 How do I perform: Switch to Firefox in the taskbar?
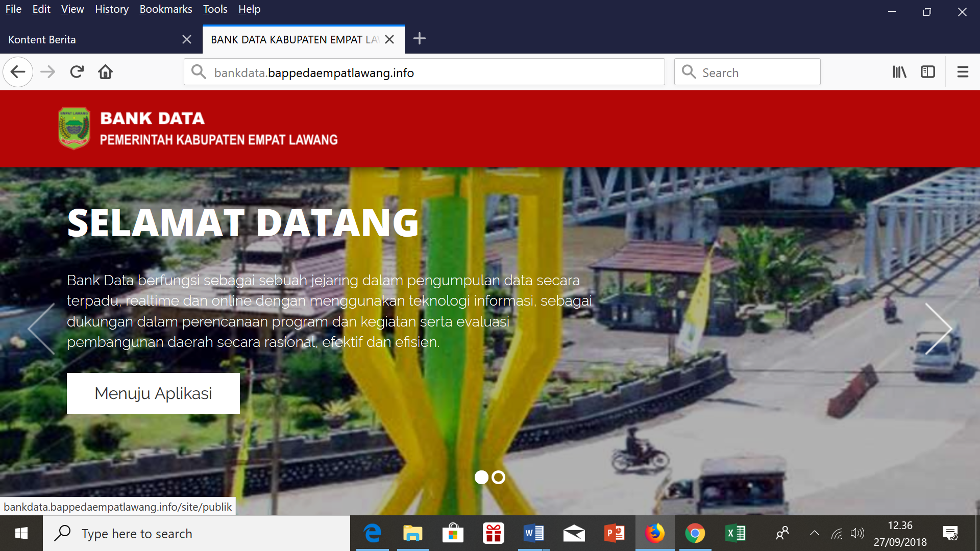655,534
